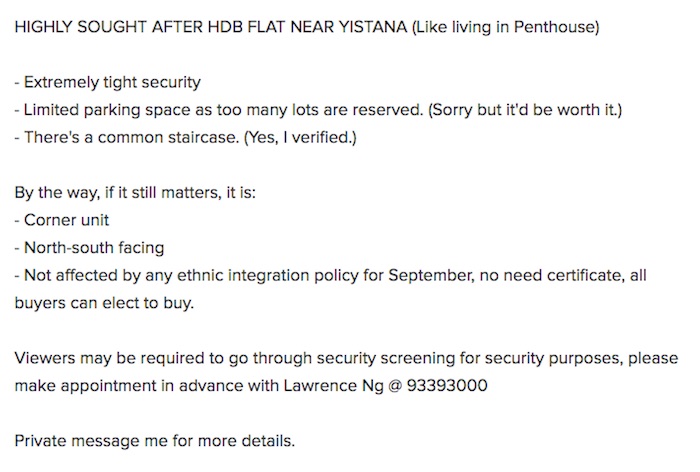
Task: Click the word Viewers
Action: click(x=43, y=357)
